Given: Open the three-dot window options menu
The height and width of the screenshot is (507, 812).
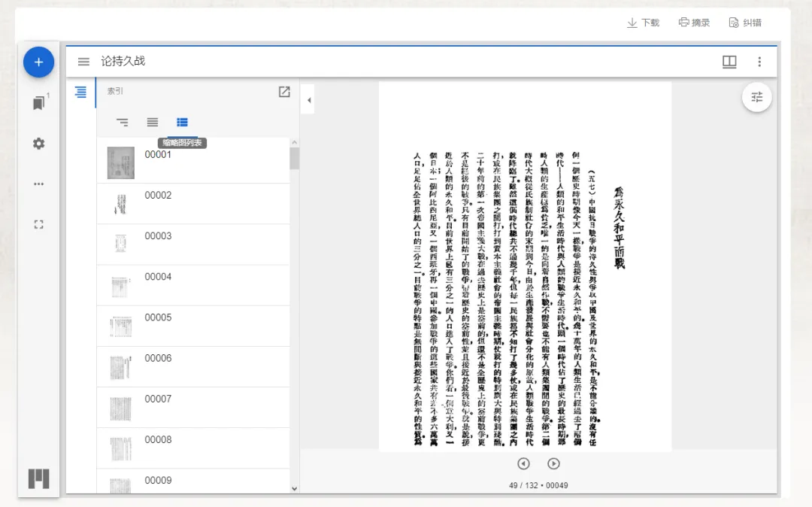Looking at the screenshot, I should 759,62.
